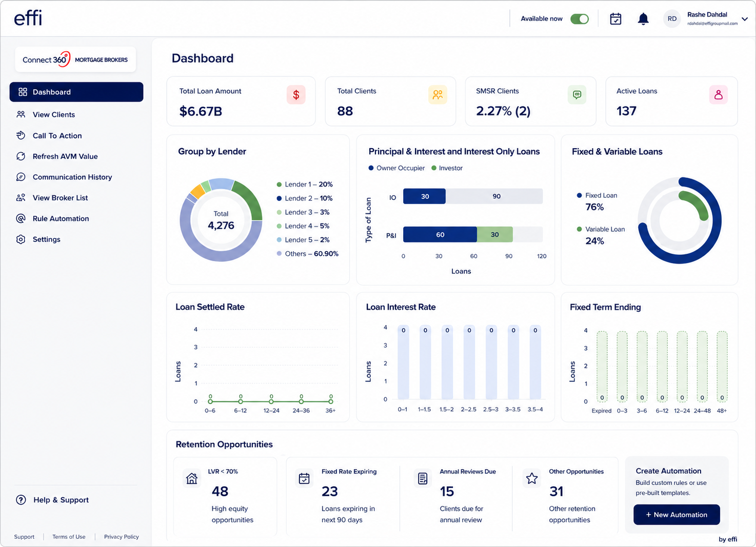
Task: Click the Total 4,276 donut center
Action: click(x=221, y=220)
